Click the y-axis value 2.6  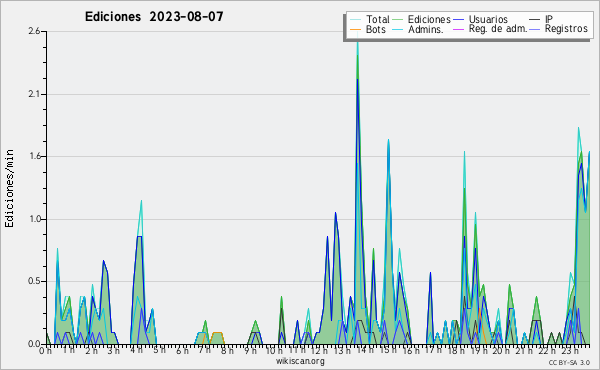point(34,31)
